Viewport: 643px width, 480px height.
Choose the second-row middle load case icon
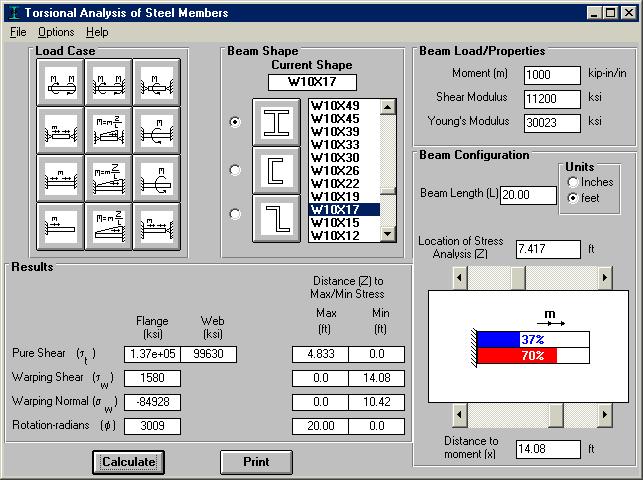109,130
